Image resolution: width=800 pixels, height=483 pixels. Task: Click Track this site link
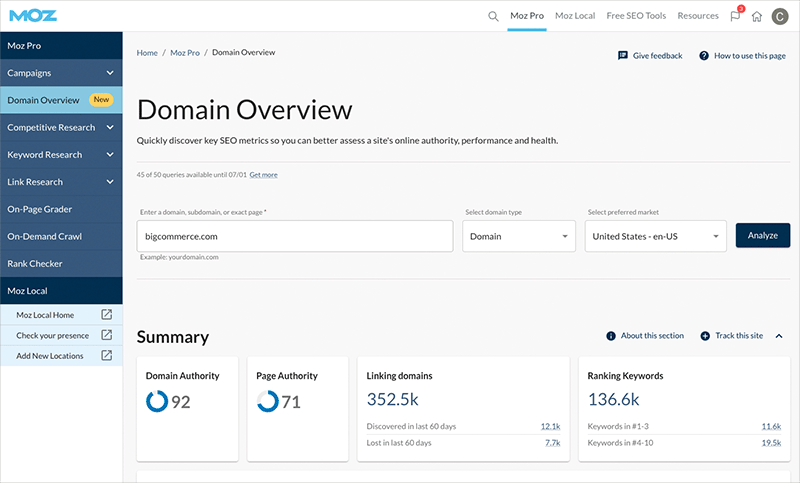coord(739,336)
